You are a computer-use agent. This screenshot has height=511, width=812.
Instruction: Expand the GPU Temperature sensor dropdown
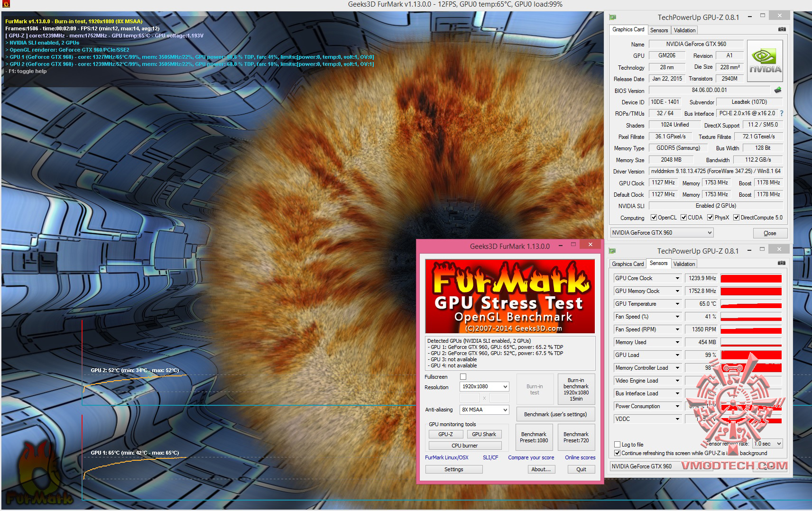(677, 304)
